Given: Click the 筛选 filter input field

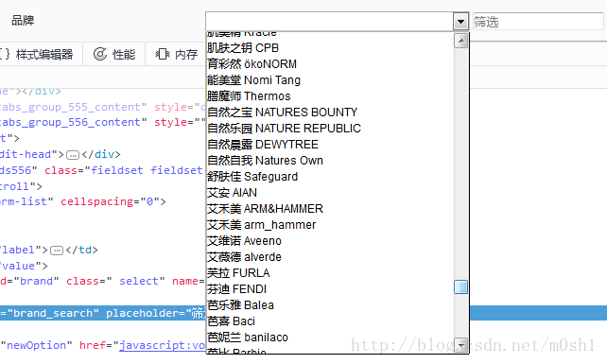Looking at the screenshot, I should [538, 22].
